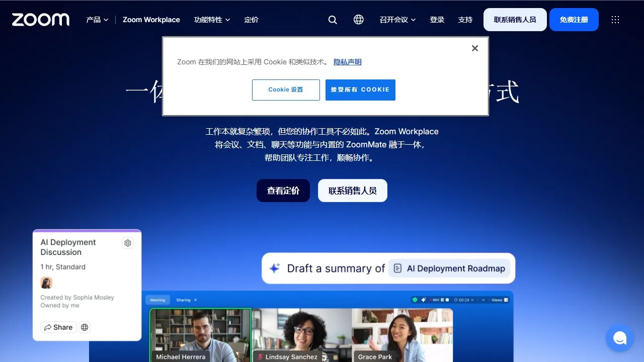Click the header 联系销售人员 button
Screen dimensions: 644x362
click(x=515, y=20)
